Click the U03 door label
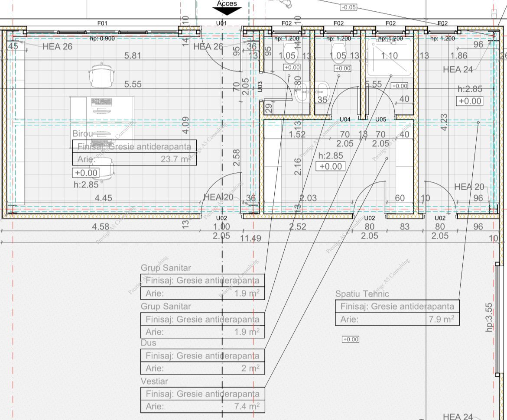The height and width of the screenshot is (420, 507). [260, 87]
